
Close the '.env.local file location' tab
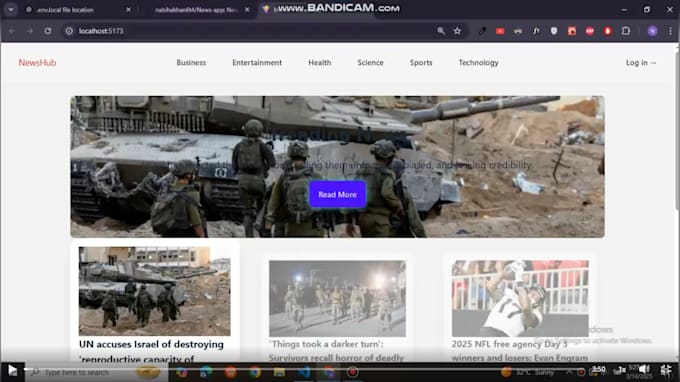pos(128,10)
